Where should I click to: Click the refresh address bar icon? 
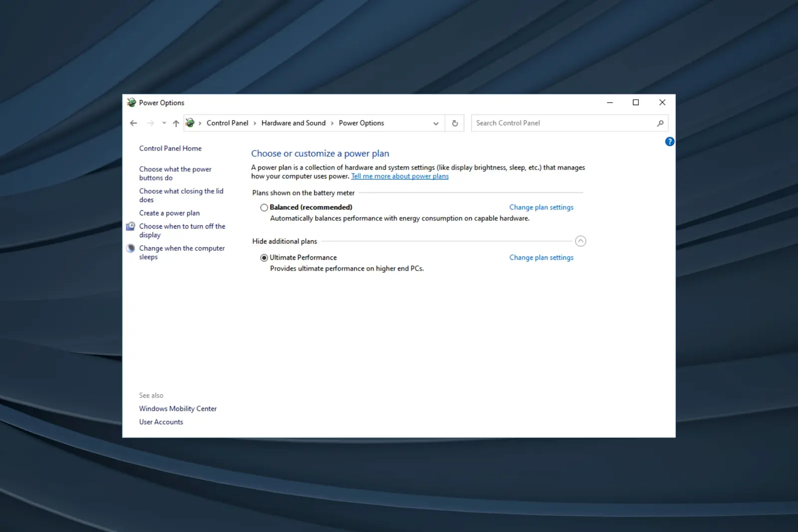[x=454, y=123]
